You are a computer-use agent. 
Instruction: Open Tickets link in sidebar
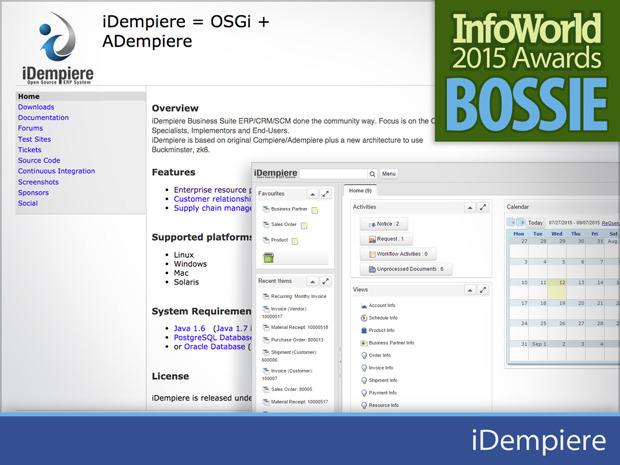pos(30,150)
